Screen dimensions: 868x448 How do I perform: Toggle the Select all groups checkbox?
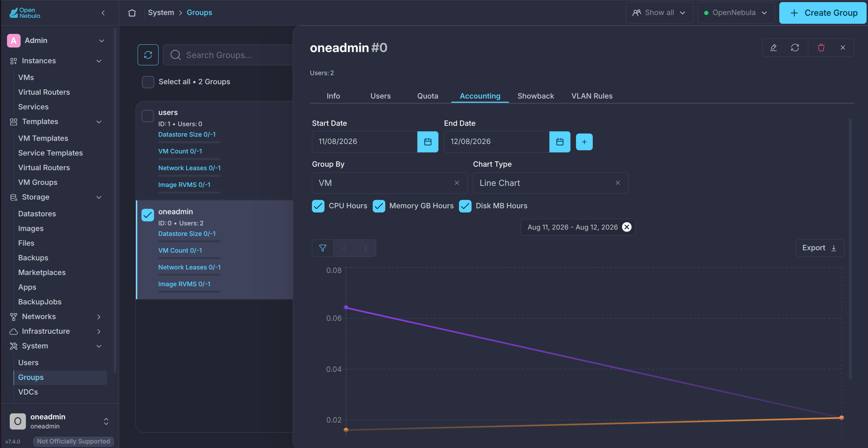[x=148, y=82]
